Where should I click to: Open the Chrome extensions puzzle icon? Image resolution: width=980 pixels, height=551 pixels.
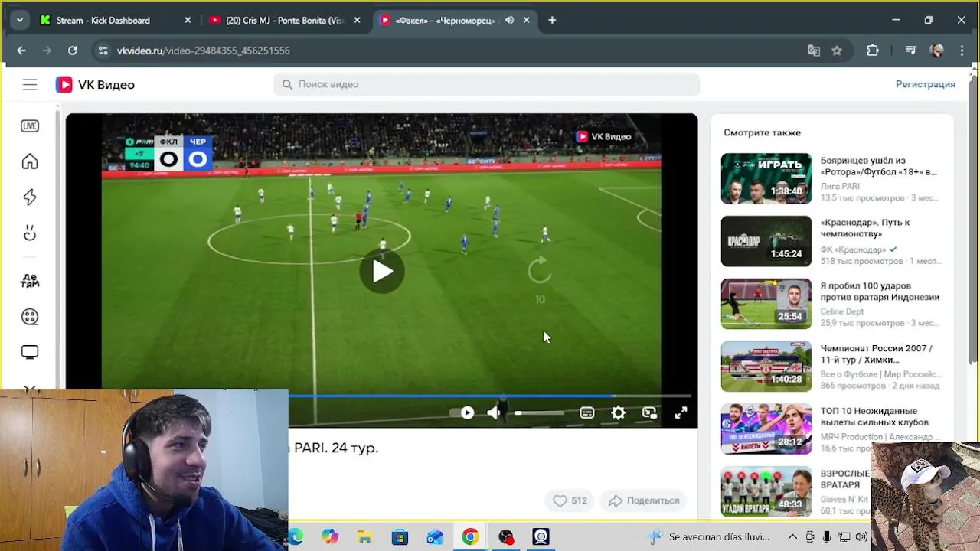pos(873,51)
